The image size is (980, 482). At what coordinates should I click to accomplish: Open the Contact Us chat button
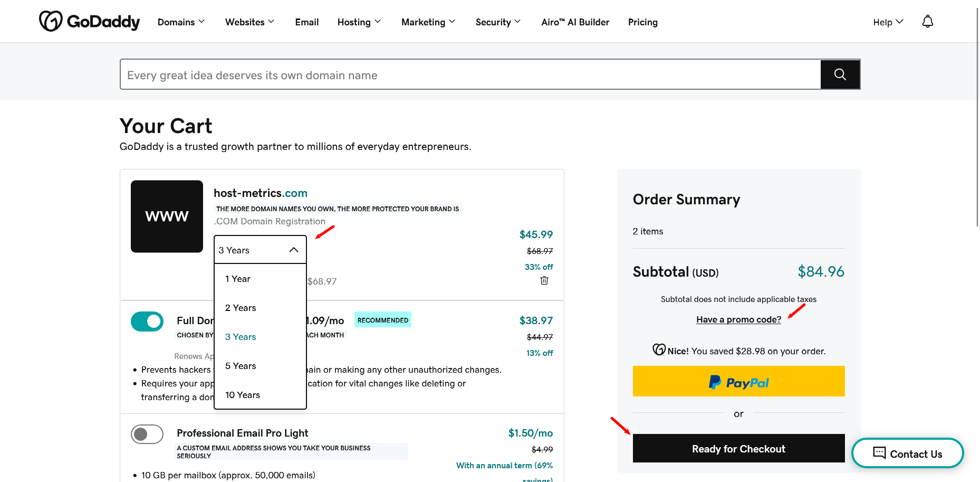pos(908,453)
